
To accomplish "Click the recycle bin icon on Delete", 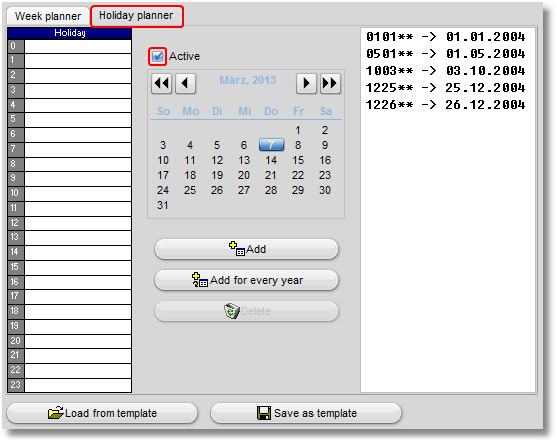I will pyautogui.click(x=232, y=311).
